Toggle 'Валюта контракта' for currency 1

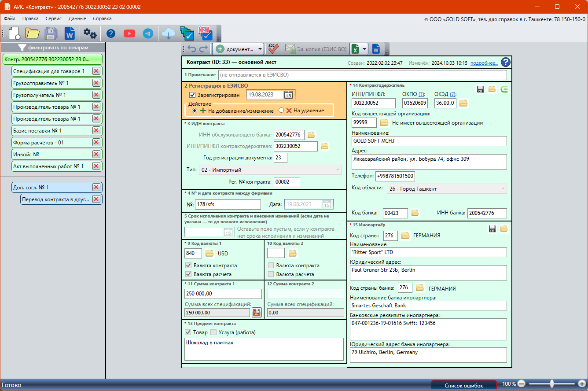click(188, 266)
